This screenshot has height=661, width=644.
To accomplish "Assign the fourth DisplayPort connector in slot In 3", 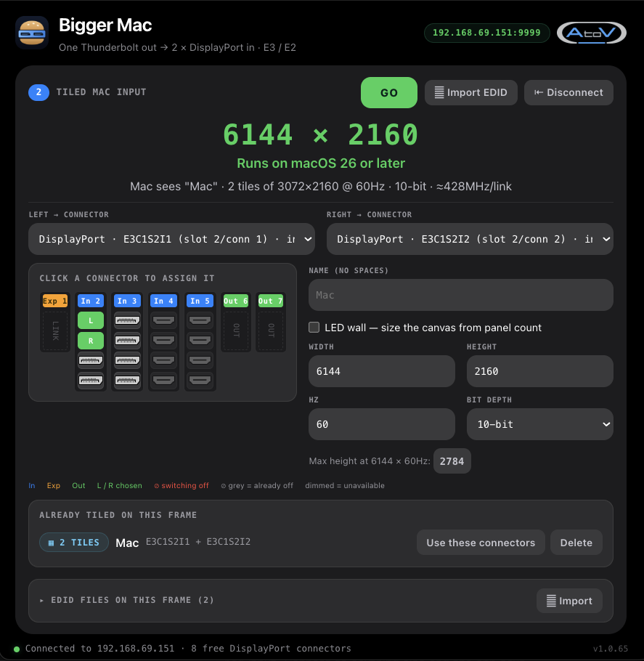I will 127,380.
